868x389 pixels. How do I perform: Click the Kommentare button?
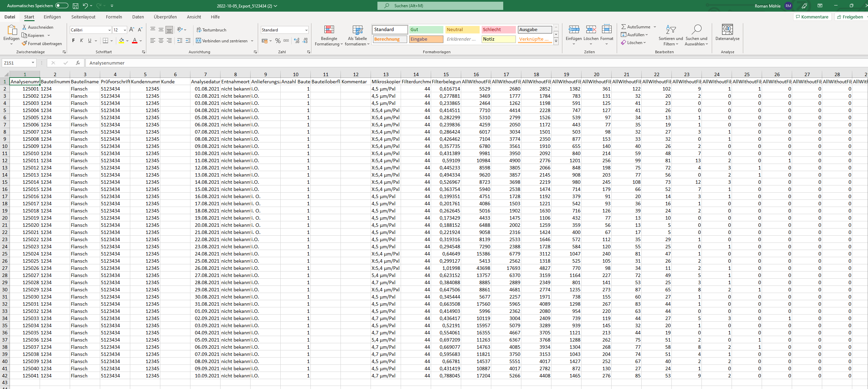812,17
